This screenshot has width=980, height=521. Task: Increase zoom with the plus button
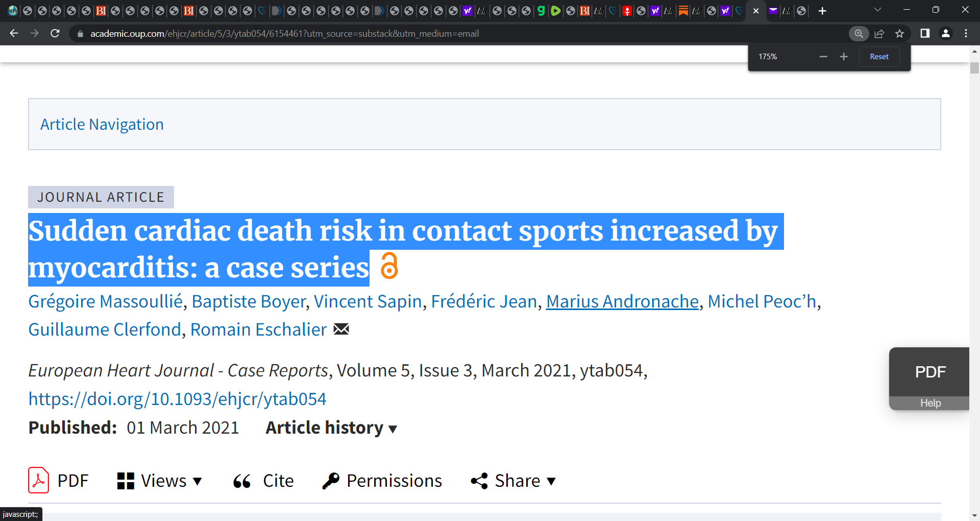844,57
